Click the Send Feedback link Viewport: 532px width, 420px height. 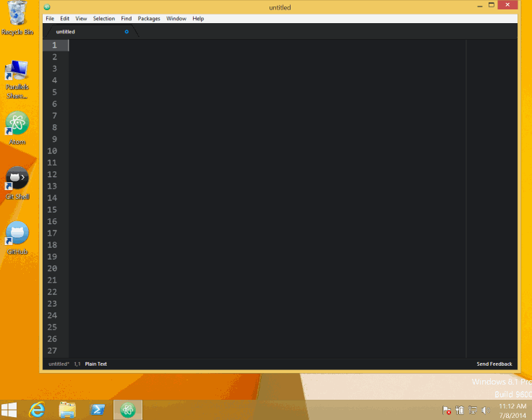(494, 364)
